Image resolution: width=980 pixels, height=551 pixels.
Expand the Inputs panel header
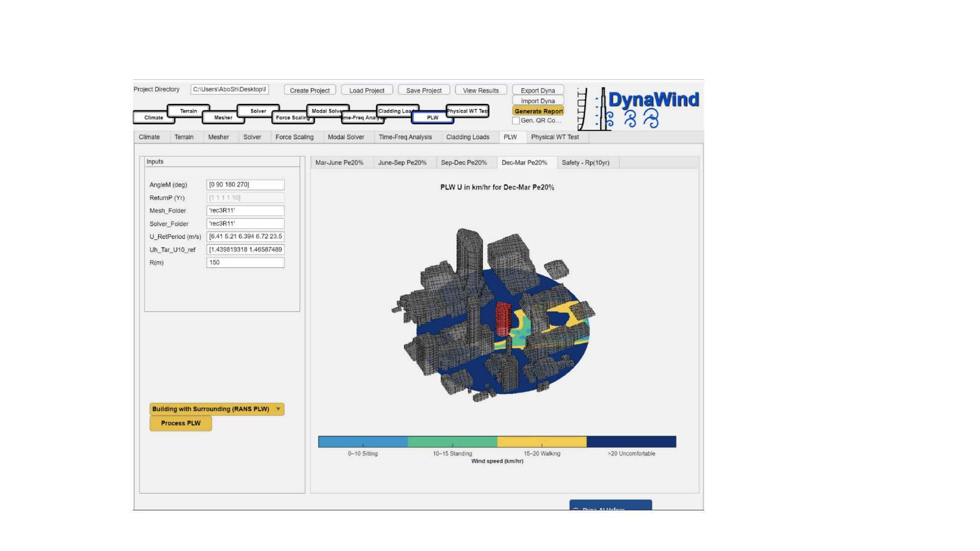tap(155, 162)
